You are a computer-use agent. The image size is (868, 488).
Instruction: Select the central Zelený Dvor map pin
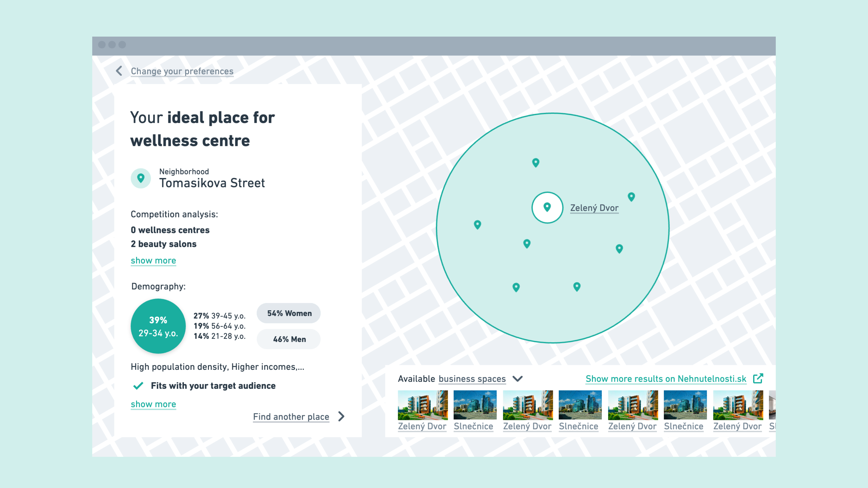tap(547, 207)
